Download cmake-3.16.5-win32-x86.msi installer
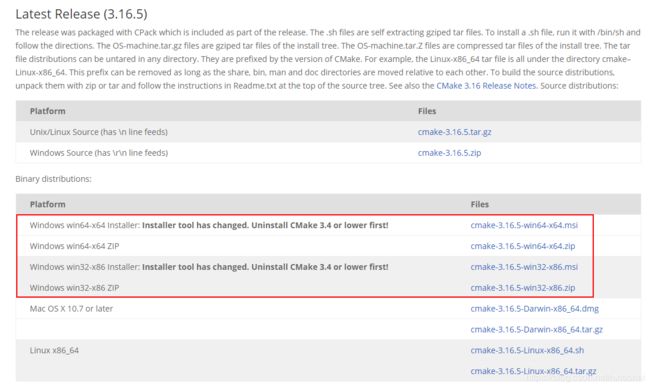The image size is (650, 388). coord(524,267)
